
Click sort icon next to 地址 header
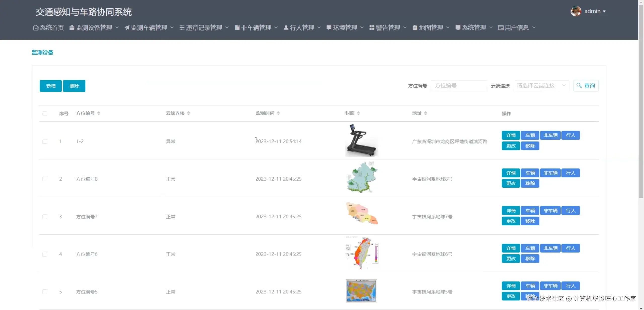coord(425,113)
